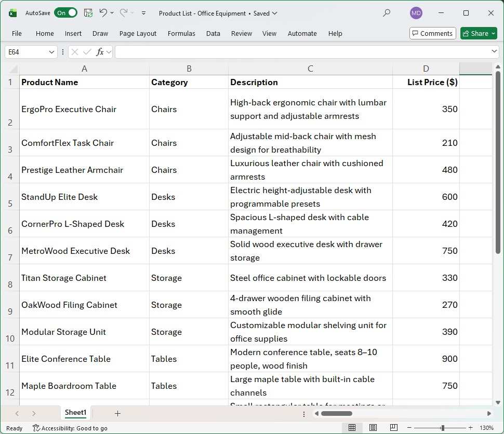Toggle the AutoSave switch off
This screenshot has height=434, width=504.
click(65, 13)
